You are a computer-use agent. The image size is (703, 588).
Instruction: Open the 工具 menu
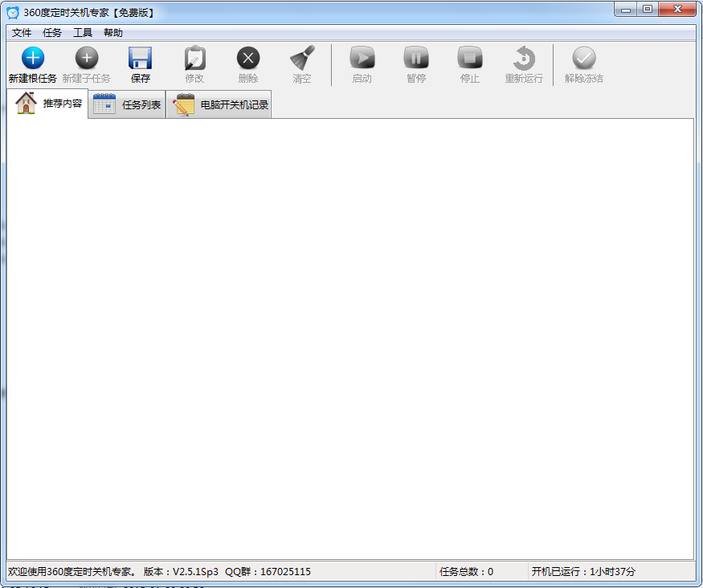click(x=83, y=33)
